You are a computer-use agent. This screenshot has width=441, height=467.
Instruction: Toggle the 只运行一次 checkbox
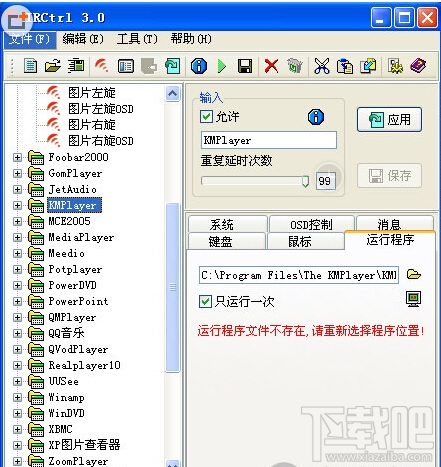pos(205,301)
